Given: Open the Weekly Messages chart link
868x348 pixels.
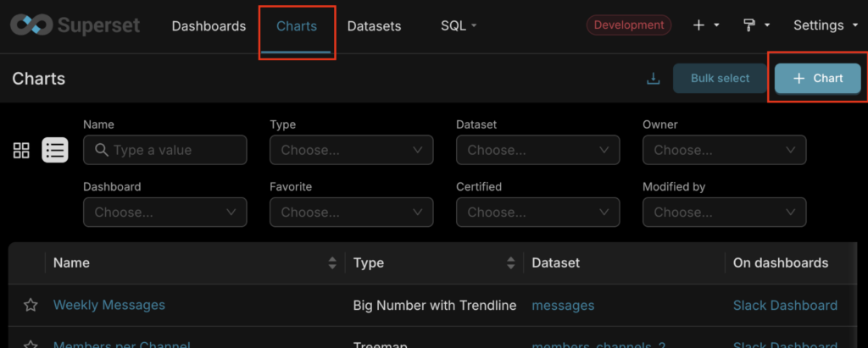Looking at the screenshot, I should click(109, 305).
